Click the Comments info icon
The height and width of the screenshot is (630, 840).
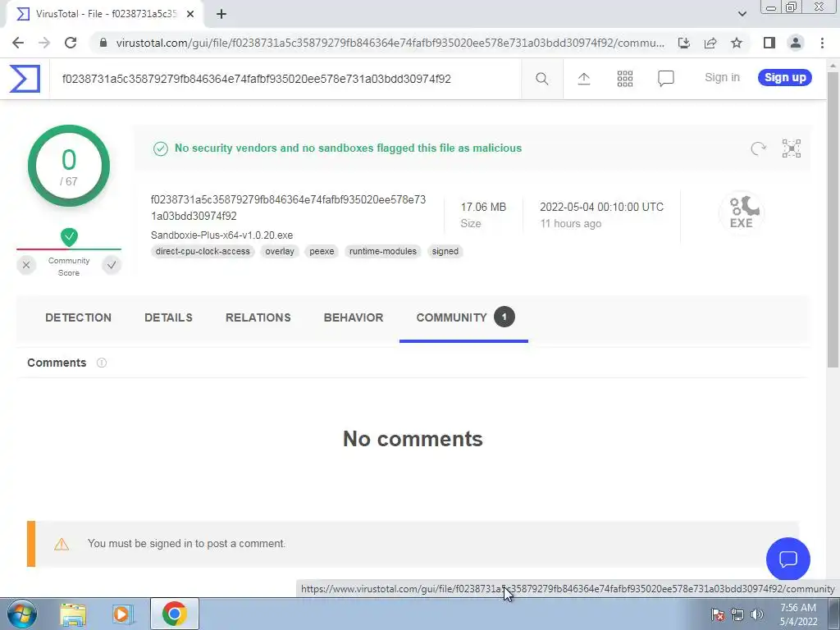(101, 363)
